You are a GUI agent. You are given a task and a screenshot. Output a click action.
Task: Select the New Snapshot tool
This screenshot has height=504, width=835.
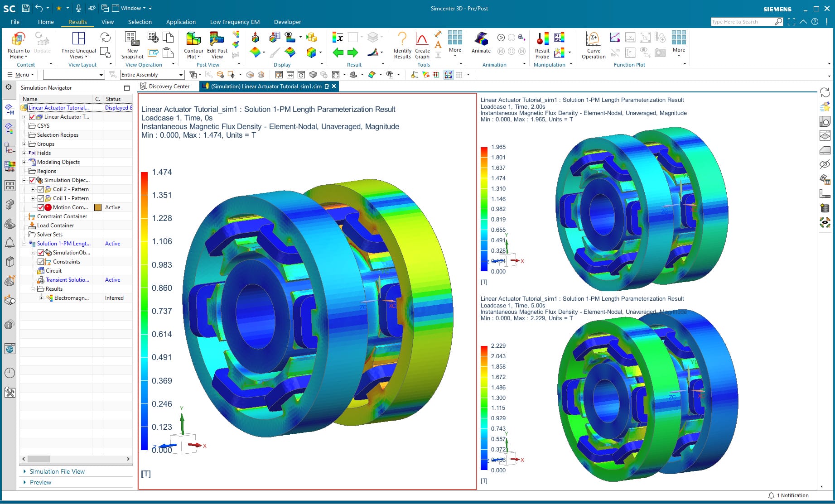(x=132, y=45)
